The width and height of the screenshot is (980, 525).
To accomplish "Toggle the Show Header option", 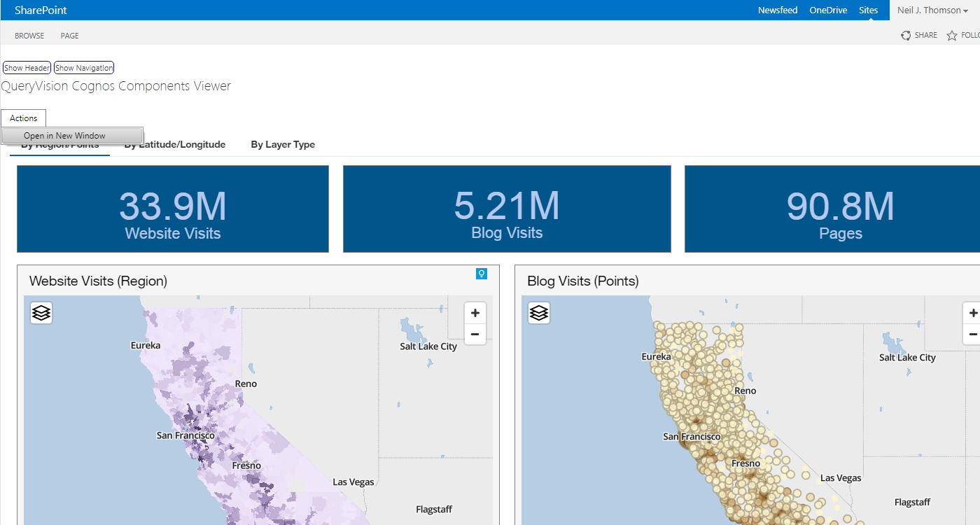I will 27,67.
